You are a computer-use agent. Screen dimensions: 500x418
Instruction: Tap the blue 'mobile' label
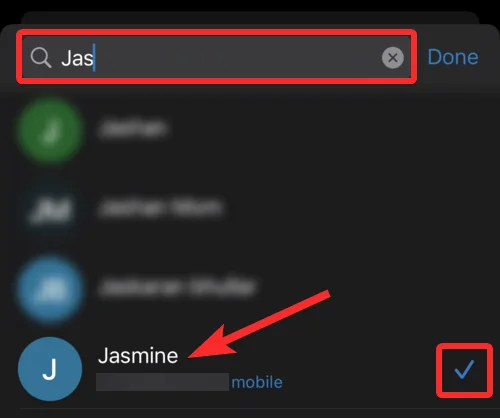point(257,382)
